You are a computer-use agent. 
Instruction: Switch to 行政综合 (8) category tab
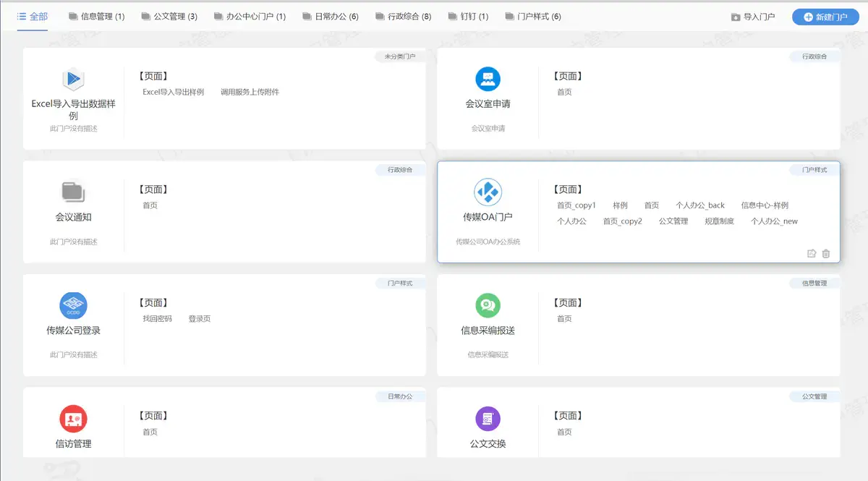tap(404, 17)
